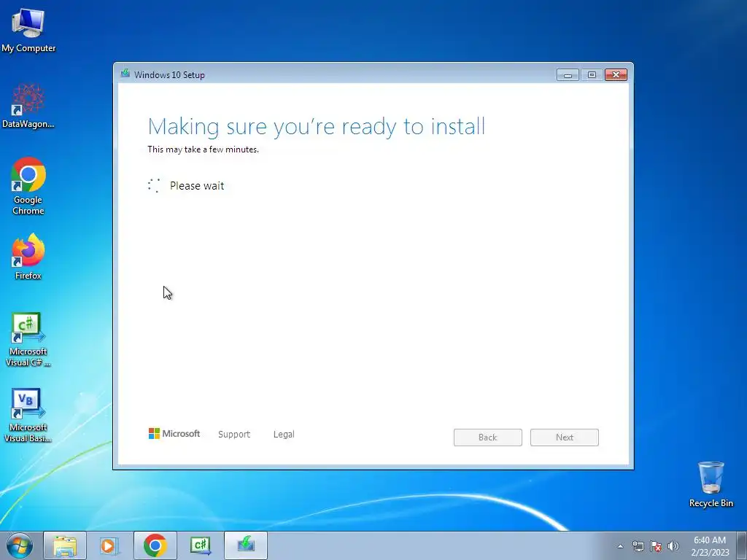
Task: Click the Microsoft logo in Setup
Action: click(x=174, y=434)
